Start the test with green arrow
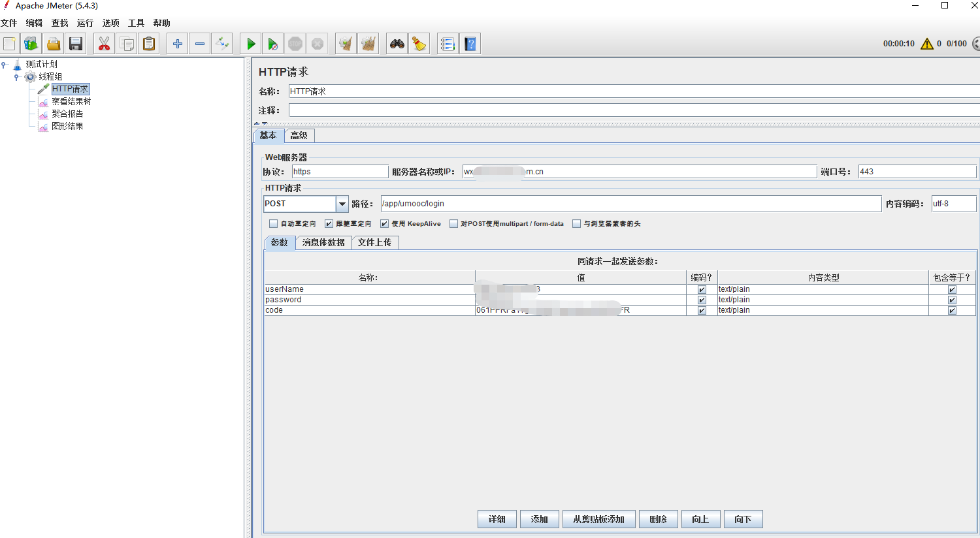 [x=251, y=44]
